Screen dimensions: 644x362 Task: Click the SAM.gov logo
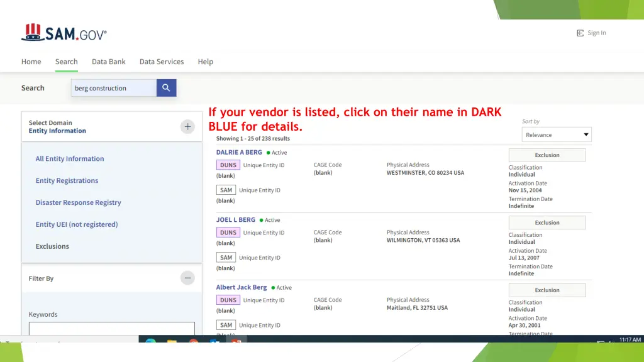64,33
